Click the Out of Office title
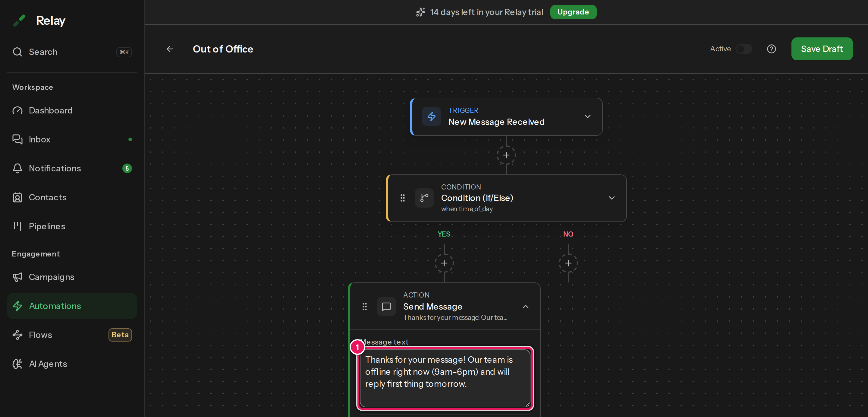This screenshot has height=417, width=868. (x=223, y=49)
